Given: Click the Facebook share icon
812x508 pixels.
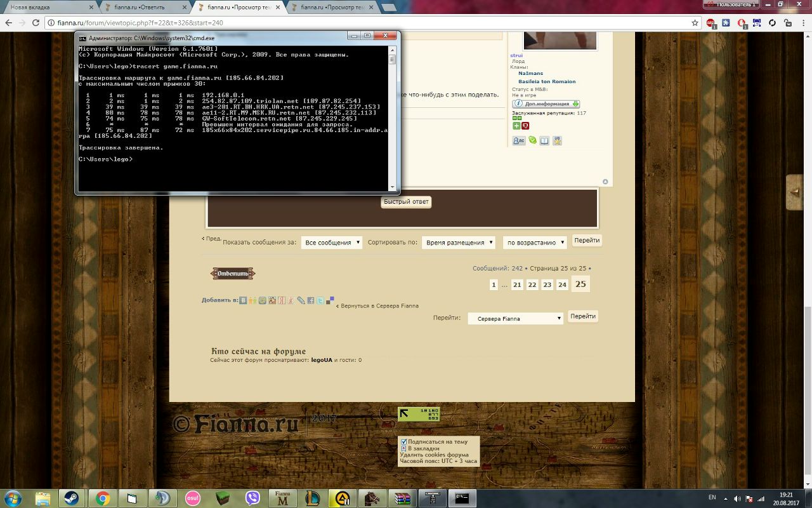Looking at the screenshot, I should pos(311,300).
